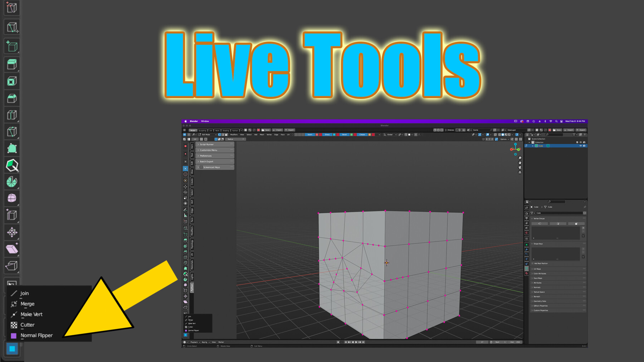The width and height of the screenshot is (644, 362).
Task: Click the Export button
Action: 290,130
